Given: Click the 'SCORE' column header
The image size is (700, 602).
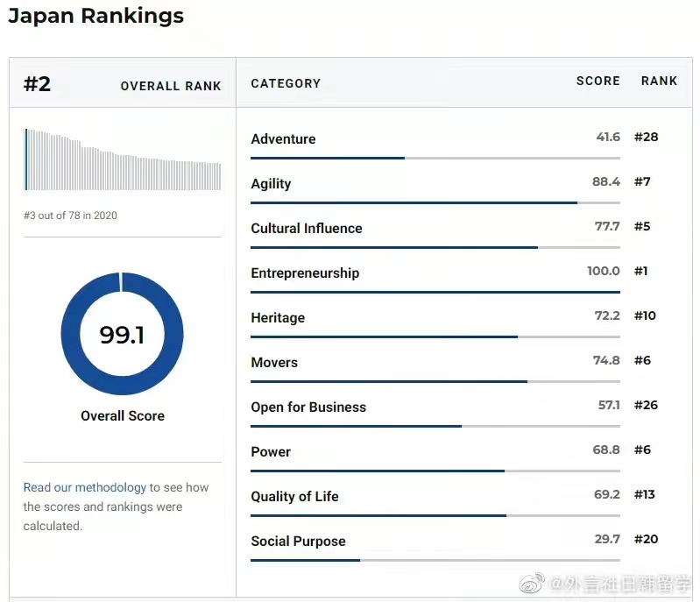Looking at the screenshot, I should pos(597,81).
